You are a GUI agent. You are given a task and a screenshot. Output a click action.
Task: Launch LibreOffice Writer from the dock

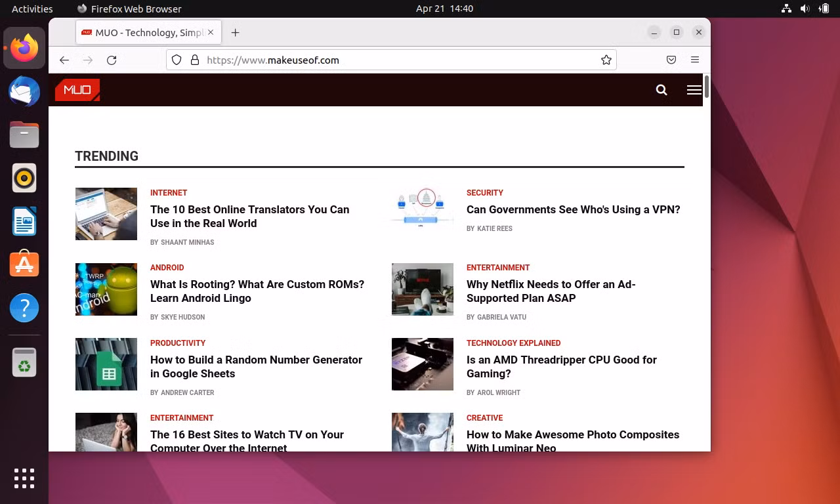point(24,221)
